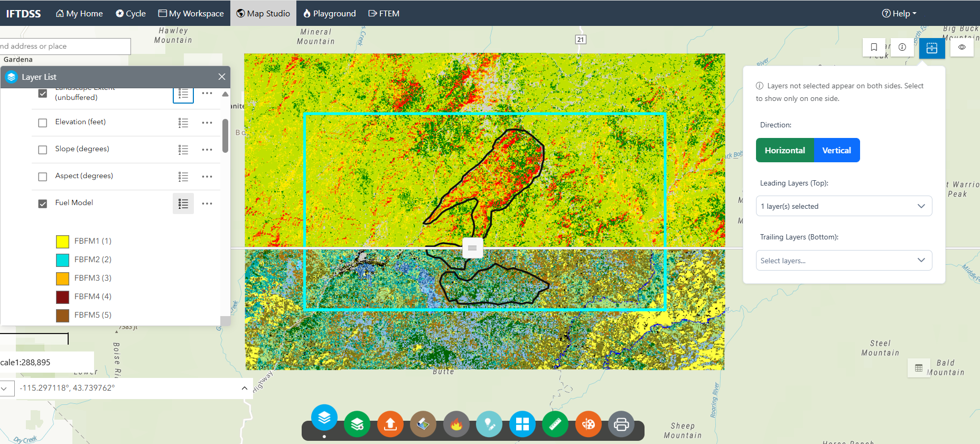Screen dimensions: 980x444
Task: Open the green ruler measurement widget
Action: pos(555,424)
